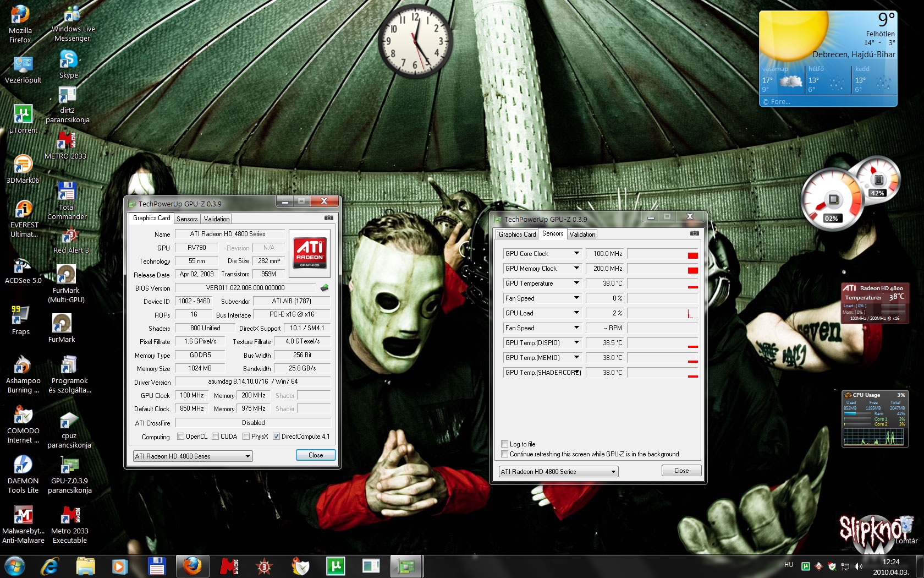Image resolution: width=924 pixels, height=578 pixels.
Task: Open 3DMark06 desktop icon
Action: pyautogui.click(x=23, y=168)
